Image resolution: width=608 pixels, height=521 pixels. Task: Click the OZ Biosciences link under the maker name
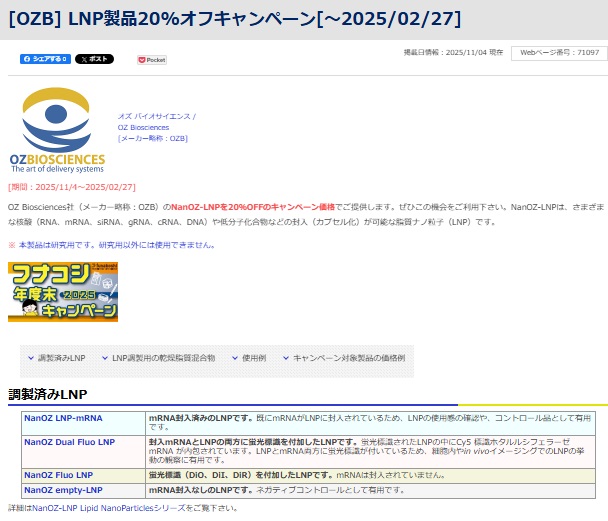click(143, 127)
